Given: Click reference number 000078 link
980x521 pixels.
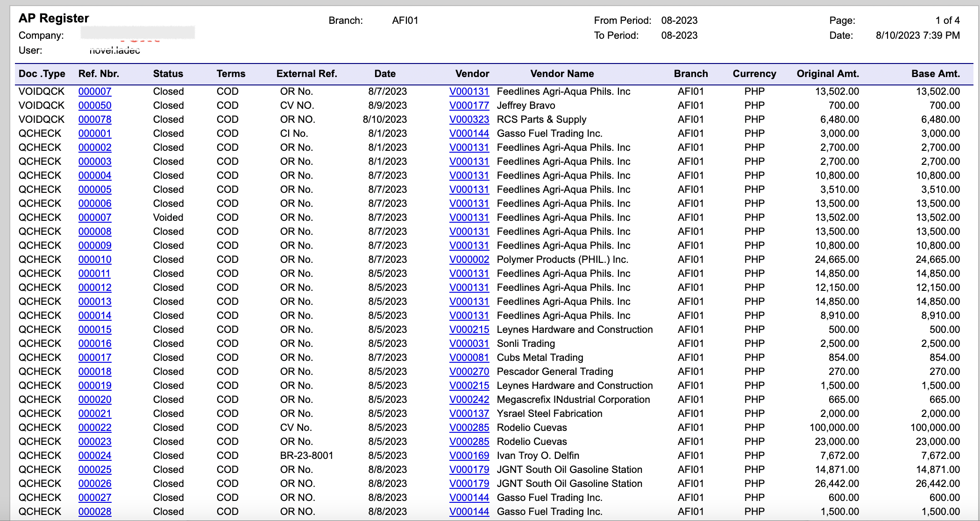Looking at the screenshot, I should tap(95, 120).
